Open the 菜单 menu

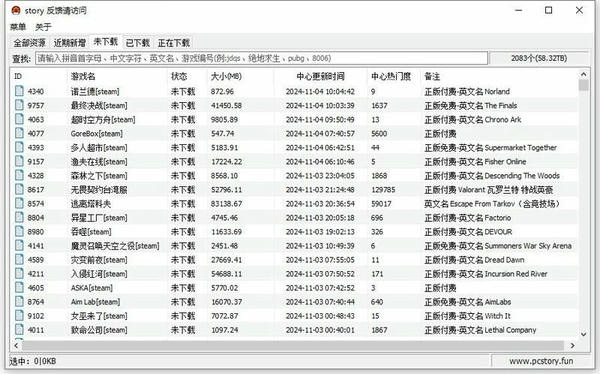tap(18, 27)
